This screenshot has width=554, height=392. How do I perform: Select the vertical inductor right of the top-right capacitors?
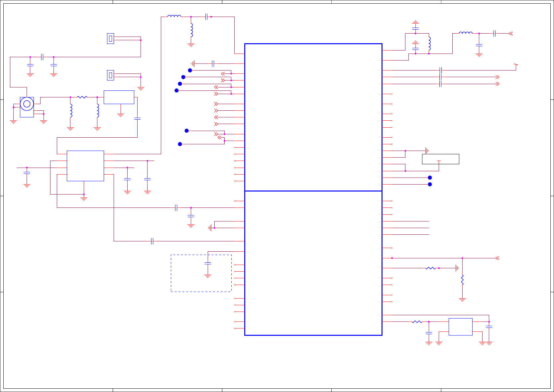coord(430,44)
